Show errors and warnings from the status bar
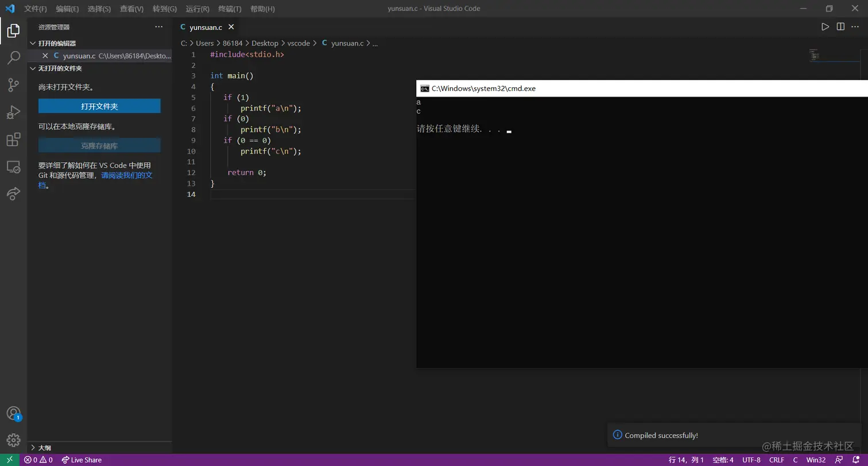The height and width of the screenshot is (466, 868). point(38,460)
